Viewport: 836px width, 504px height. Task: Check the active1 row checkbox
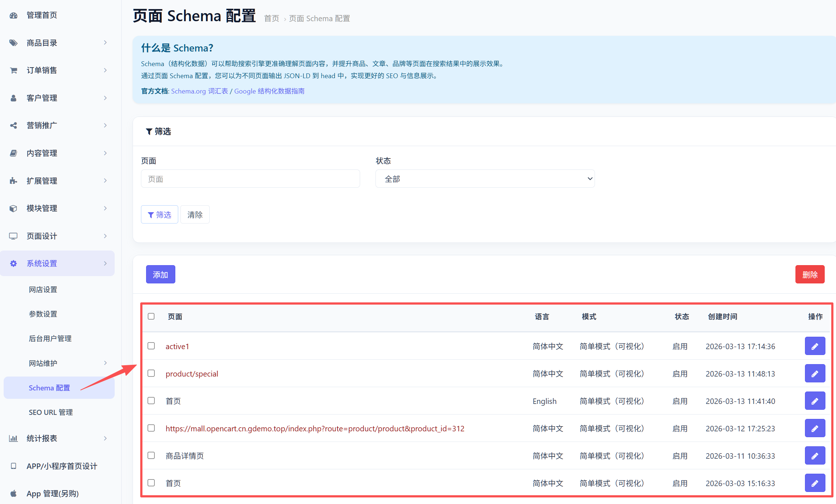[151, 346]
